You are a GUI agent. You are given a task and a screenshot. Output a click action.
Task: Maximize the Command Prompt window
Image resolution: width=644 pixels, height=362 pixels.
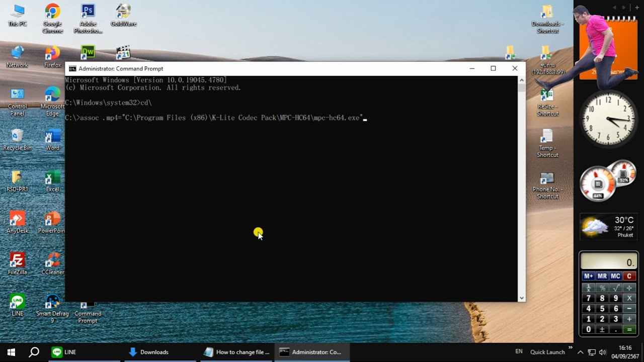pos(493,68)
